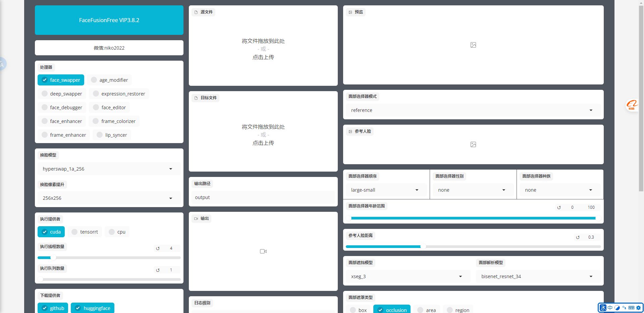Click the age range maximum field 100
Screen dimensions: 644x313
coord(591,207)
